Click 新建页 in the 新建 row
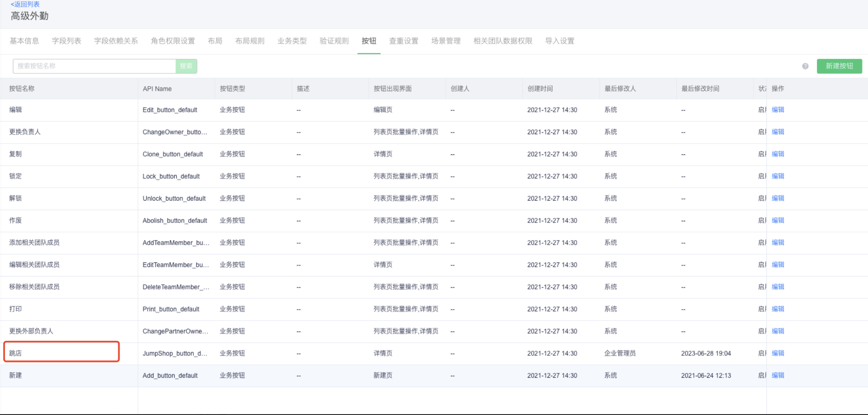The height and width of the screenshot is (415, 868). 383,376
